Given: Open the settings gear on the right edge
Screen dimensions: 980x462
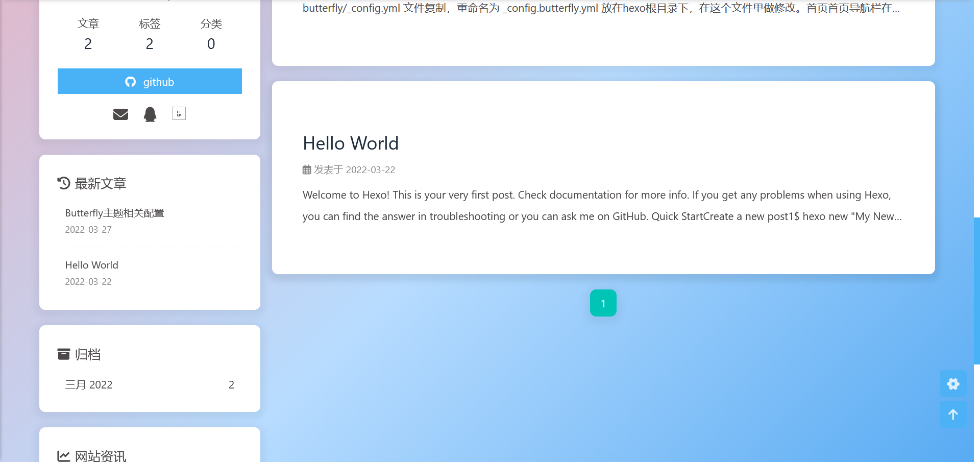Looking at the screenshot, I should pyautogui.click(x=952, y=384).
